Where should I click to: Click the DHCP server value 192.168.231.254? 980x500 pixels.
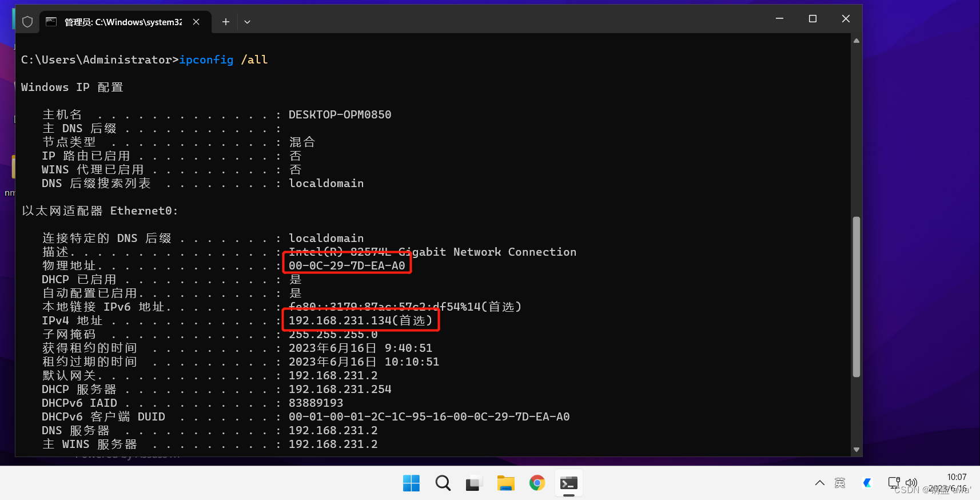[x=340, y=389]
